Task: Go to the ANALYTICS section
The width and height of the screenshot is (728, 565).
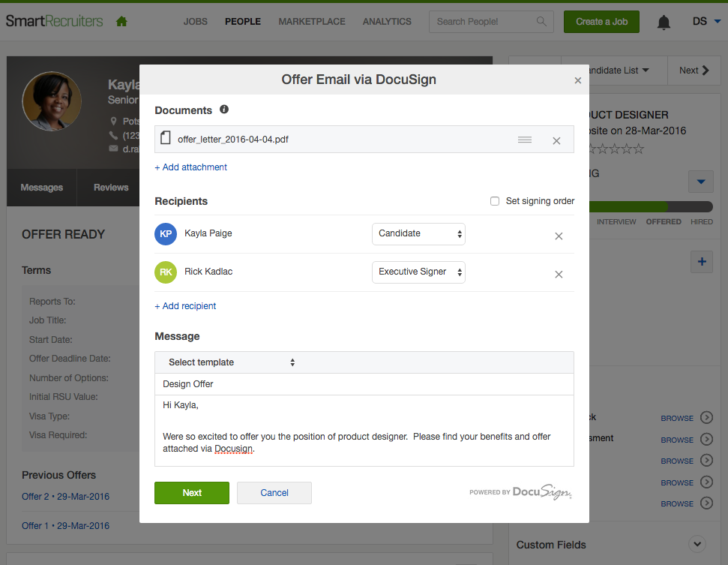Action: [387, 22]
